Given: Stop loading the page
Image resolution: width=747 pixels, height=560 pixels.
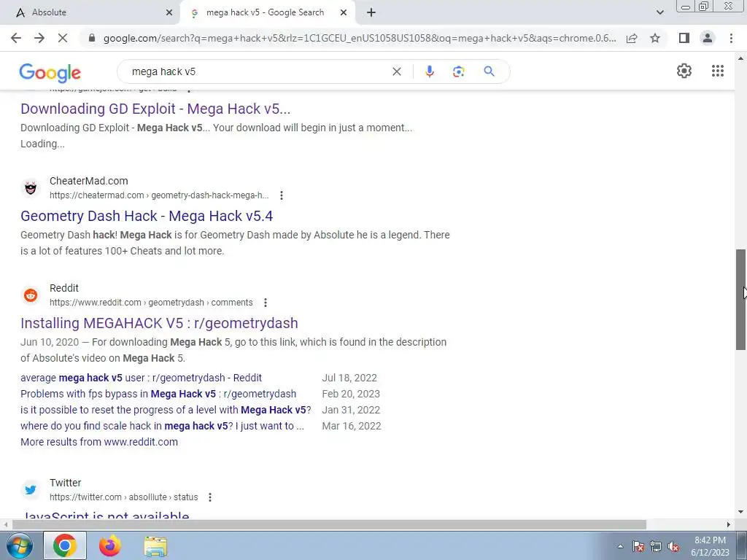Looking at the screenshot, I should point(63,38).
